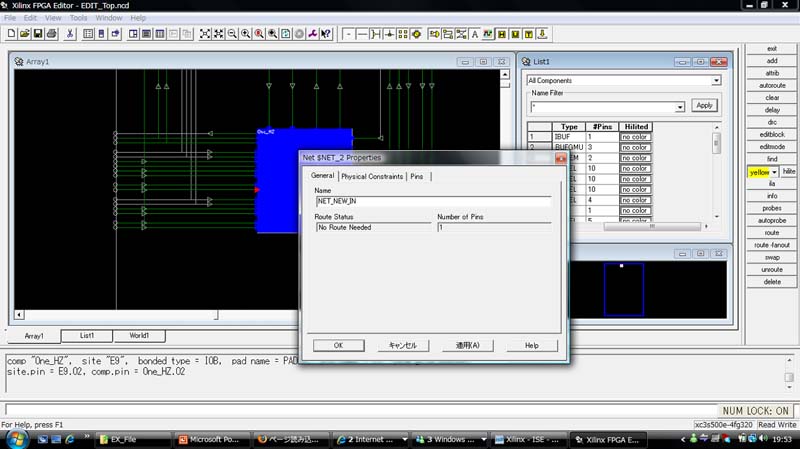The width and height of the screenshot is (800, 449).
Task: Open the Window menu
Action: click(x=109, y=18)
